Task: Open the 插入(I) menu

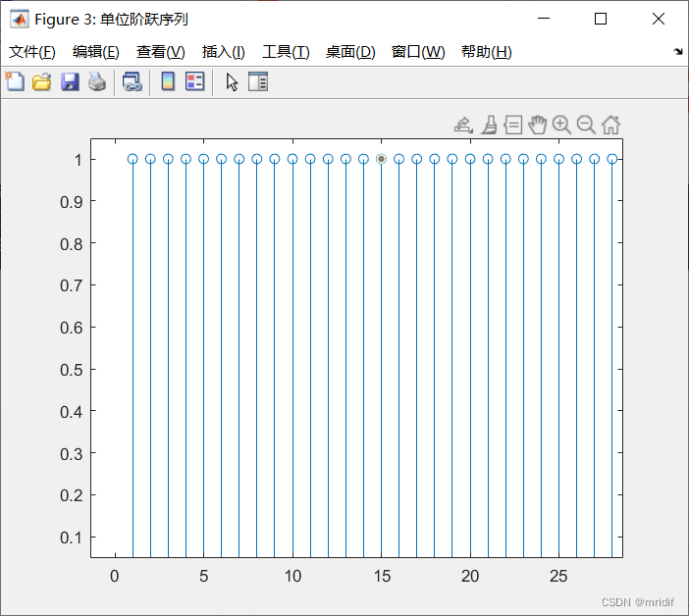Action: pyautogui.click(x=223, y=52)
